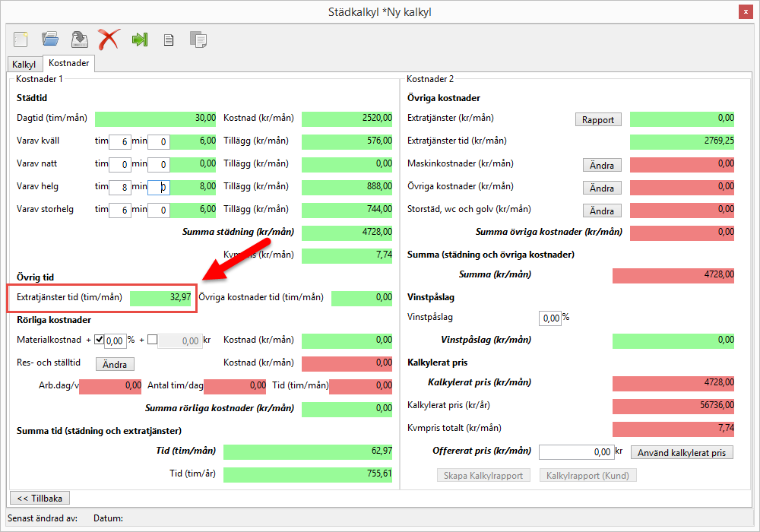This screenshot has height=532, width=760.
Task: Click the Offererat pris input field
Action: [x=575, y=452]
